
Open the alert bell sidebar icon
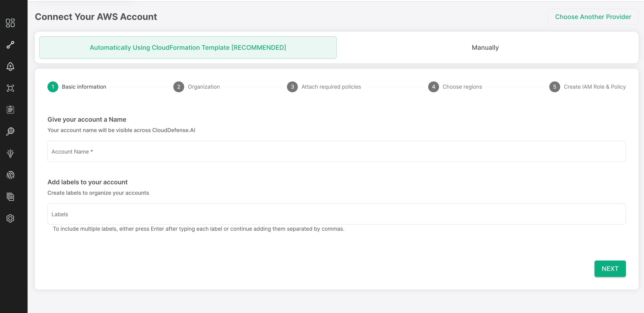pyautogui.click(x=10, y=66)
